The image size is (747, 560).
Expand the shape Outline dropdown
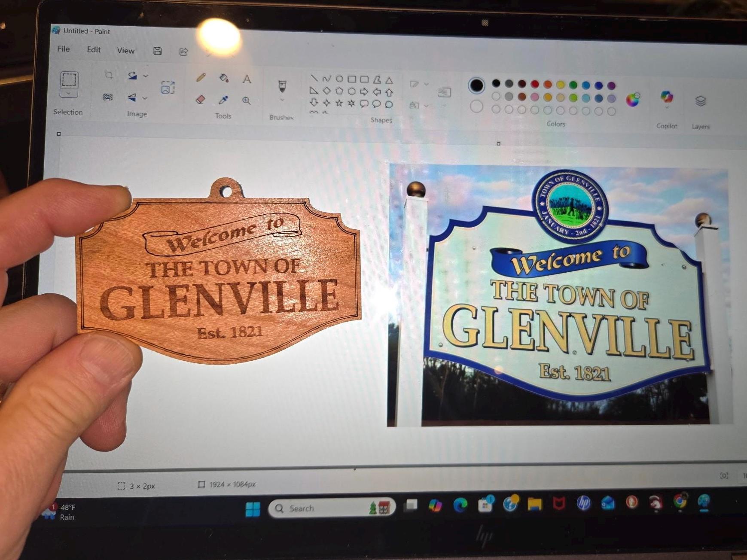(x=426, y=84)
